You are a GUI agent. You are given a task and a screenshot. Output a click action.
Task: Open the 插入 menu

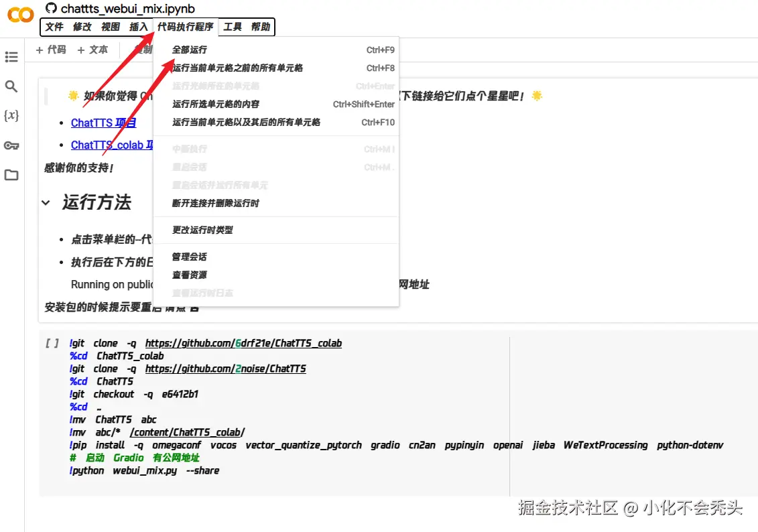click(x=138, y=27)
